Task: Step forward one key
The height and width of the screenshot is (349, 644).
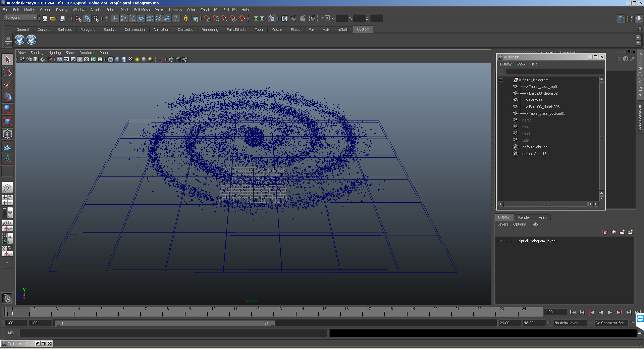Action: point(619,312)
